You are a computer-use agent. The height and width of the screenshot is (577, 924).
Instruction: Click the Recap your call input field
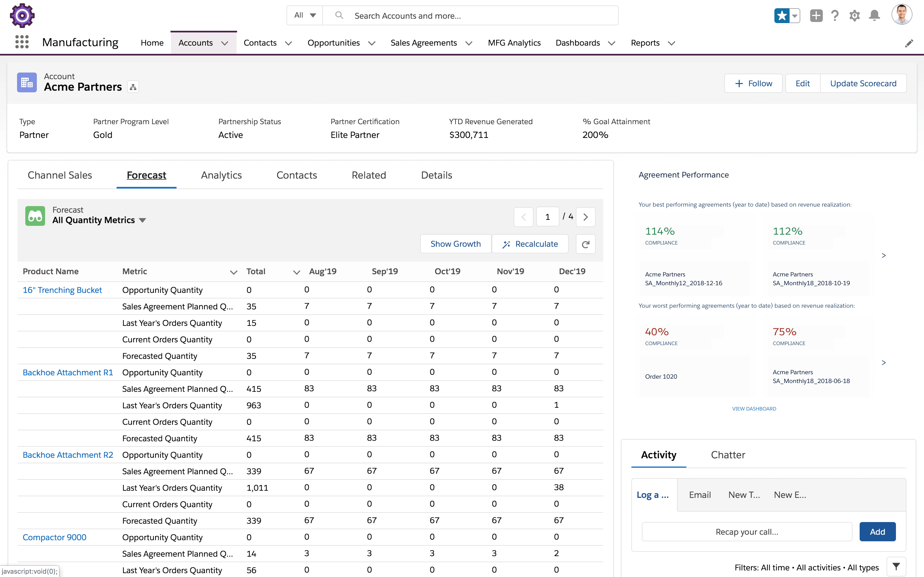(x=746, y=532)
